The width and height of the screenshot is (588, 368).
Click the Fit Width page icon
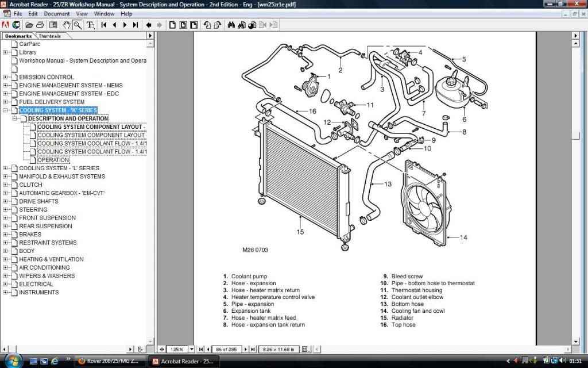193,25
